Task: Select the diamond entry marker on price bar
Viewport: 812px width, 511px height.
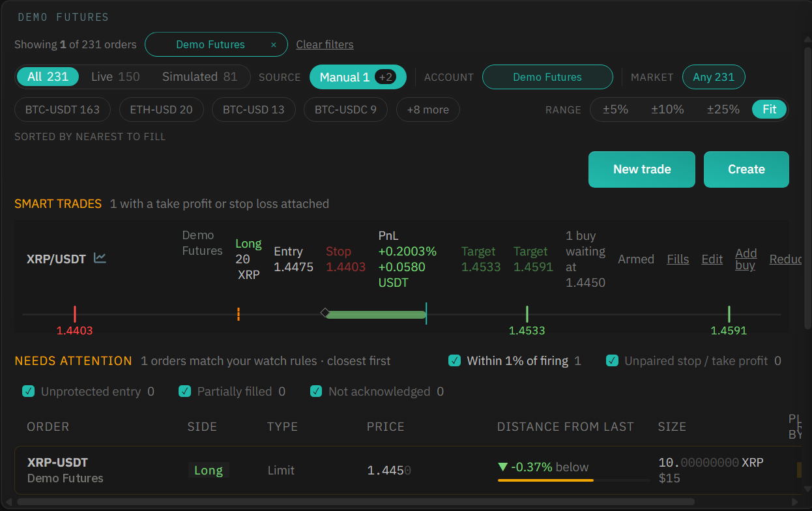Action: 325,313
